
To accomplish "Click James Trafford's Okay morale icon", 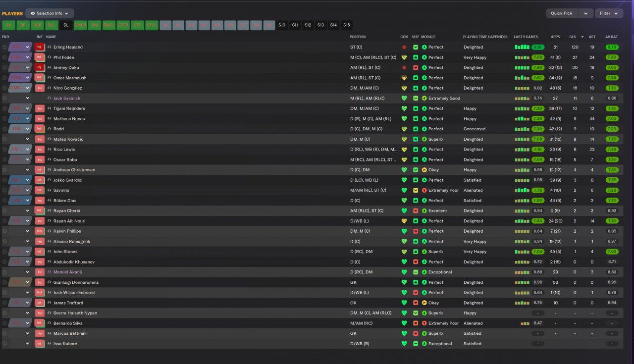I will 424,303.
